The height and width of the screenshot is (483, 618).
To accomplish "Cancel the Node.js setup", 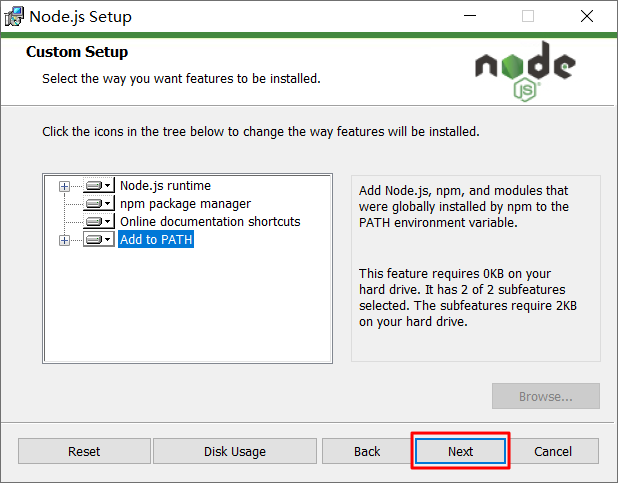I will click(553, 451).
